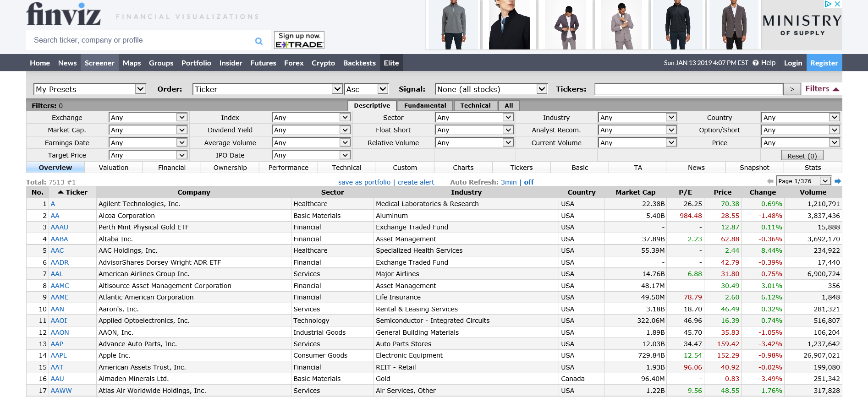
Task: Open Elite navigation item
Action: 391,63
